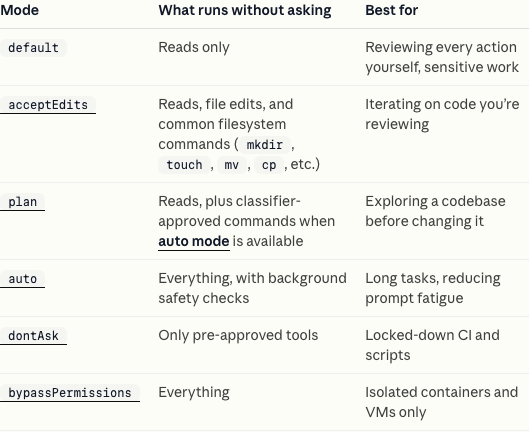Open the dontAsk mode link
The height and width of the screenshot is (432, 529).
33,336
